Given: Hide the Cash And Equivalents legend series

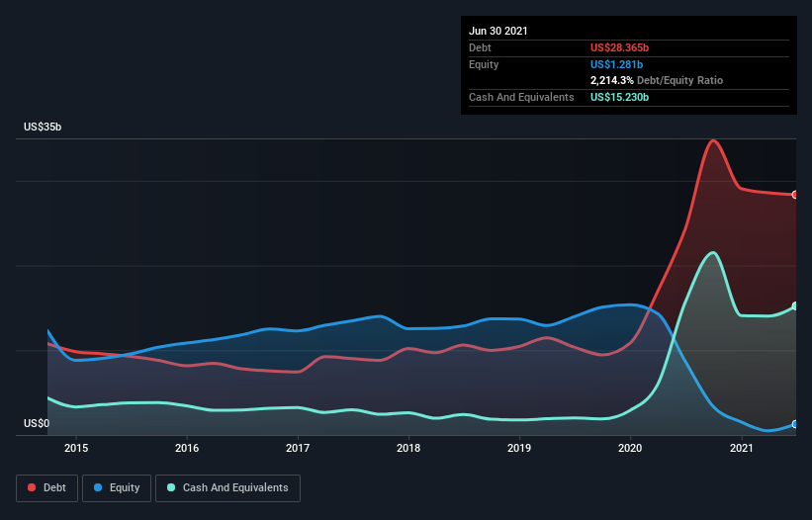Looking at the screenshot, I should [227, 487].
